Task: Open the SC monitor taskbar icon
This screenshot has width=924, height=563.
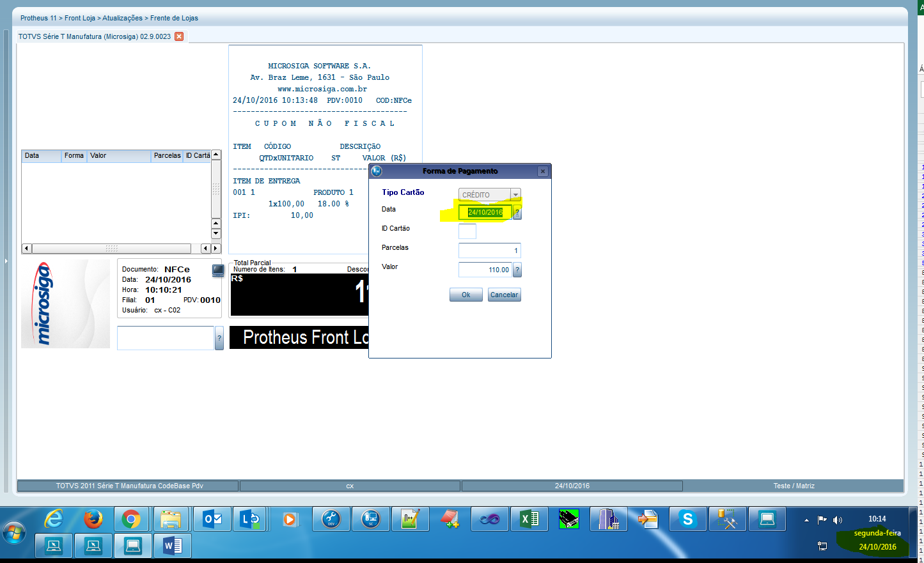Action: pyautogui.click(x=370, y=519)
